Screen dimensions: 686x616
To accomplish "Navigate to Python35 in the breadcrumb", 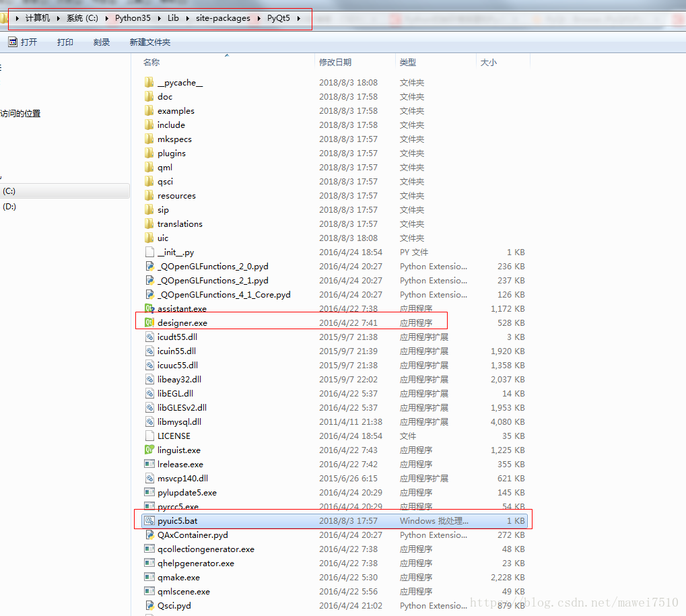I will [133, 18].
